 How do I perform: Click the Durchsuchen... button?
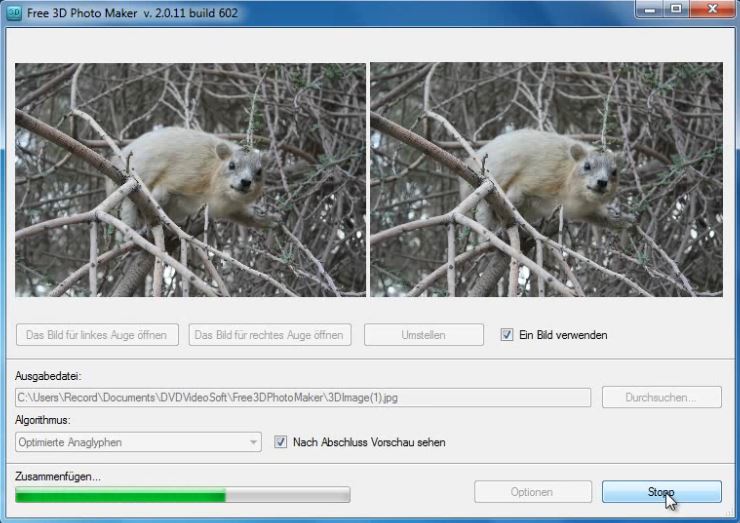coord(662,397)
